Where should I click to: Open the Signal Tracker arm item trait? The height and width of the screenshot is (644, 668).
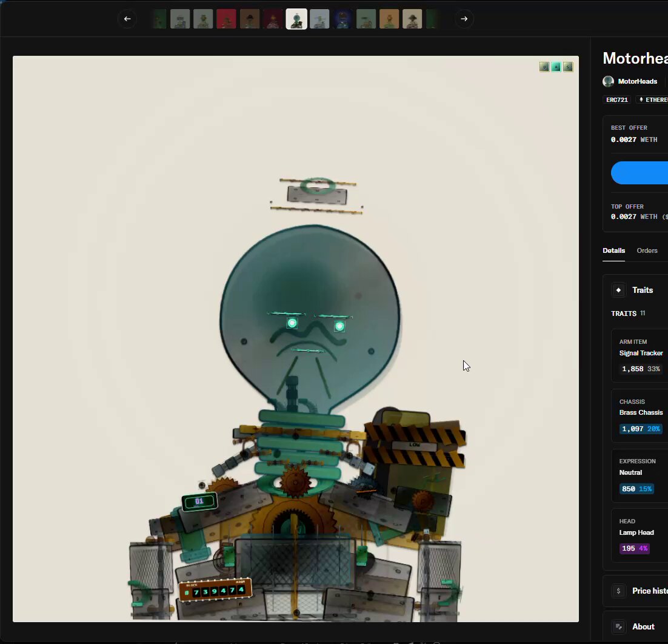(x=640, y=355)
